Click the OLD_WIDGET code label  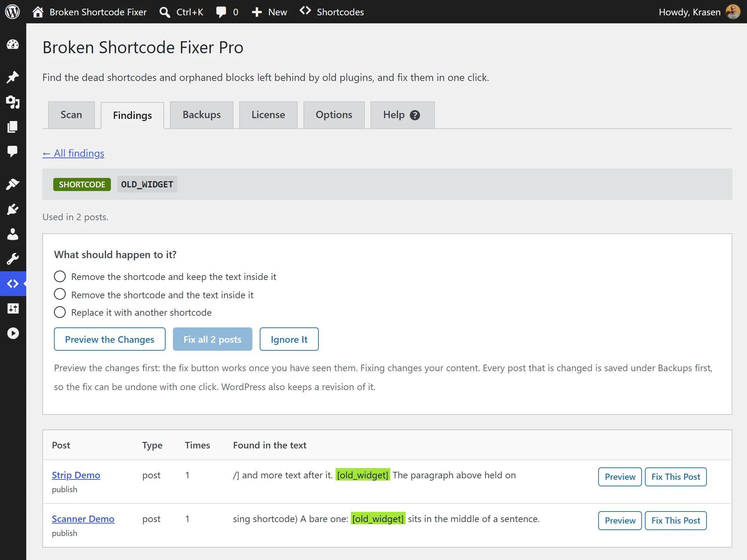coord(147,184)
